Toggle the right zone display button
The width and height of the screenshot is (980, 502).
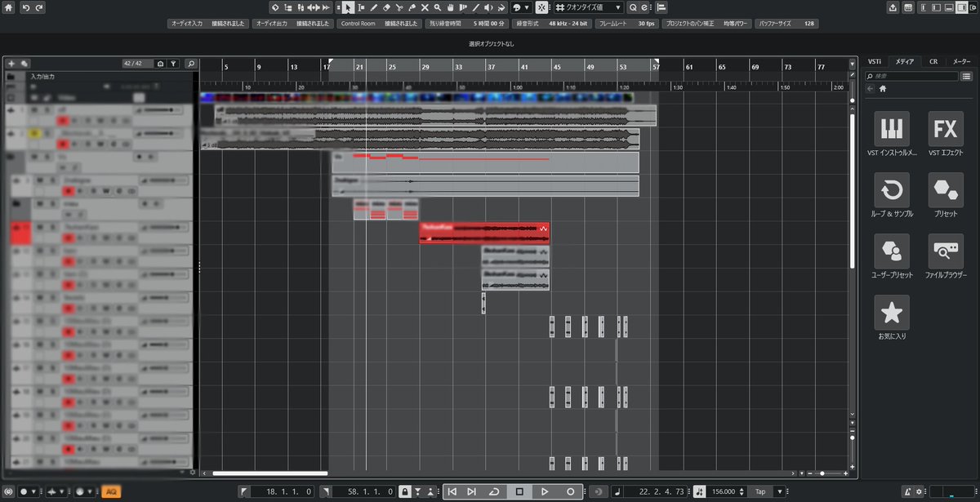tap(962, 7)
